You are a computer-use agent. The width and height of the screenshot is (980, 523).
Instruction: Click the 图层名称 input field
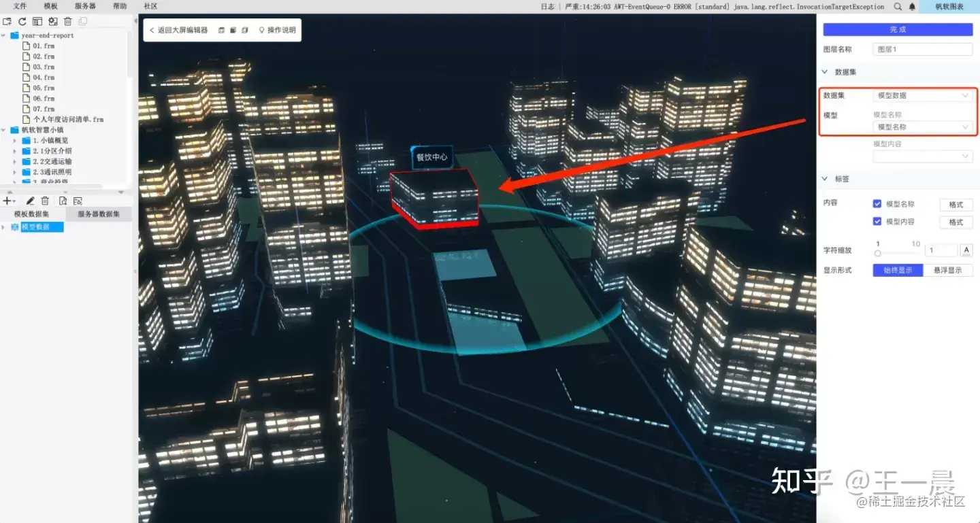click(x=923, y=50)
